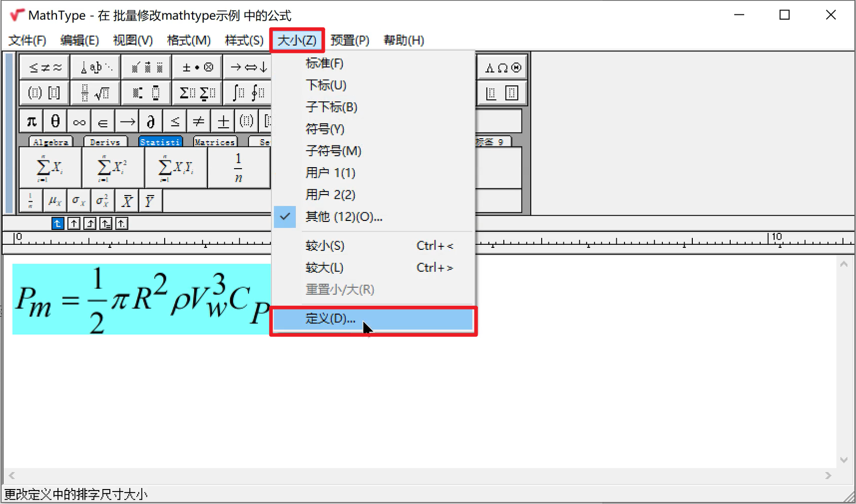Insert the pi symbol
856x504 pixels.
pyautogui.click(x=32, y=122)
